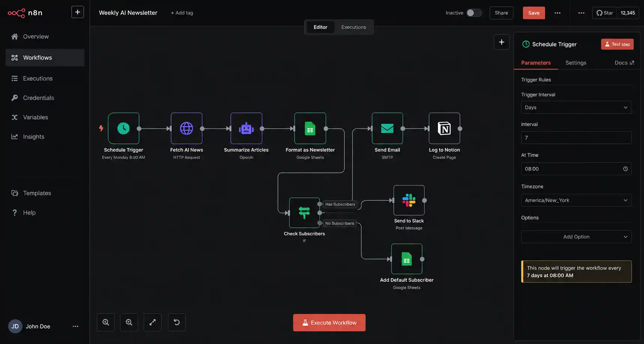
Task: Select the Send Email envelope node
Action: point(387,128)
